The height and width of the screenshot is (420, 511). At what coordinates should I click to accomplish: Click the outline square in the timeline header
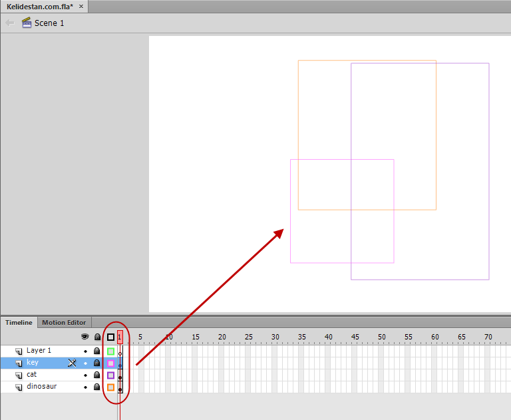[111, 337]
